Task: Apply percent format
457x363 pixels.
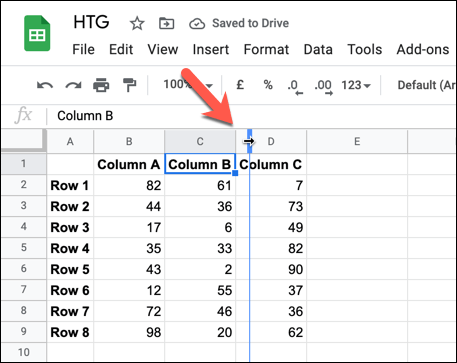Action: [268, 85]
